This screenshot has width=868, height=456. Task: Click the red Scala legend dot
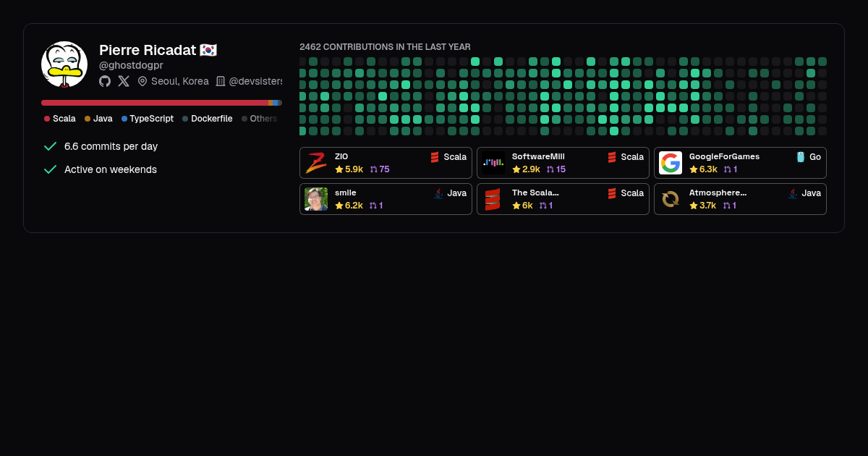click(47, 119)
